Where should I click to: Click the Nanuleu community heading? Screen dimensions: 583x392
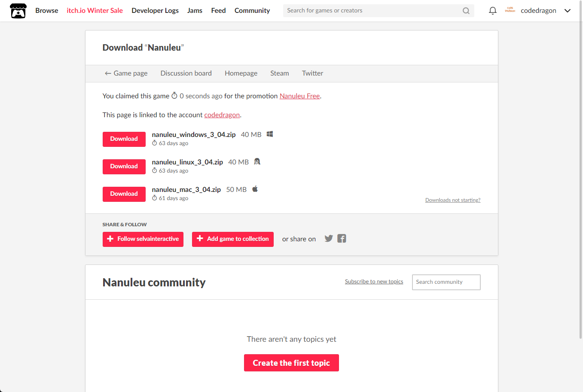point(154,283)
